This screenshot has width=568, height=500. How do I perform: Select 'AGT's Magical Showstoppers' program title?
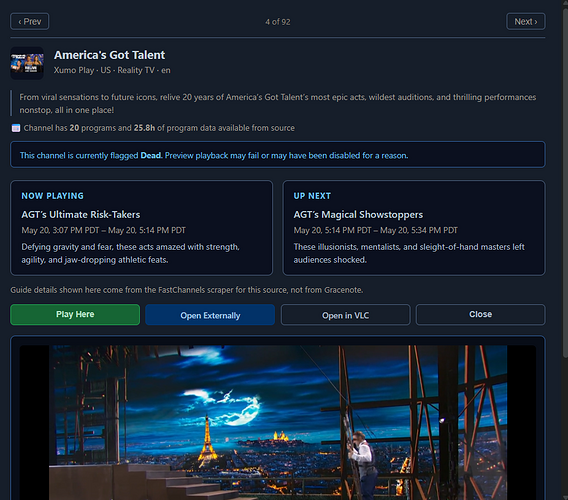pyautogui.click(x=358, y=214)
